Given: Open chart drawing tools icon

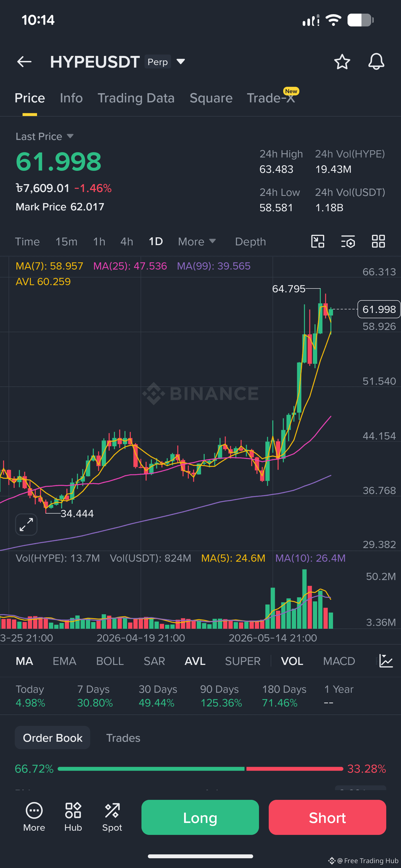Looking at the screenshot, I should 317,241.
